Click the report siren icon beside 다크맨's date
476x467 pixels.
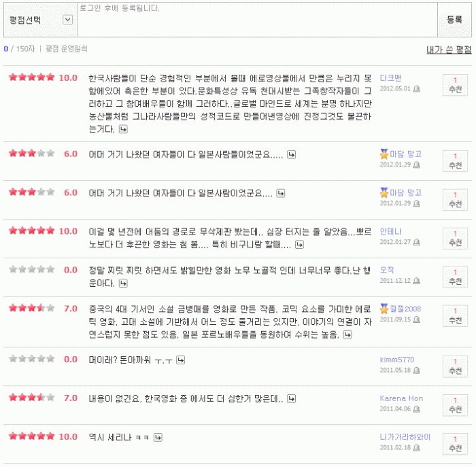[417, 88]
